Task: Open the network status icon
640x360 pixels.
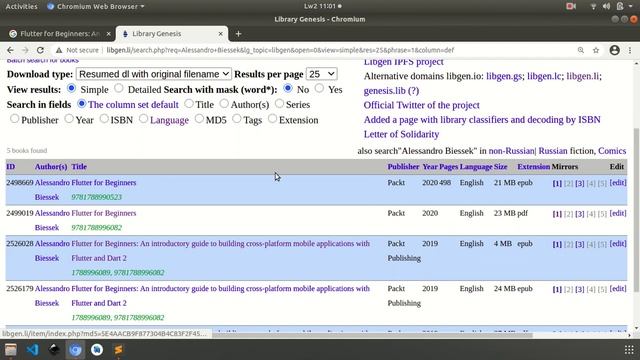Action: (x=593, y=6)
